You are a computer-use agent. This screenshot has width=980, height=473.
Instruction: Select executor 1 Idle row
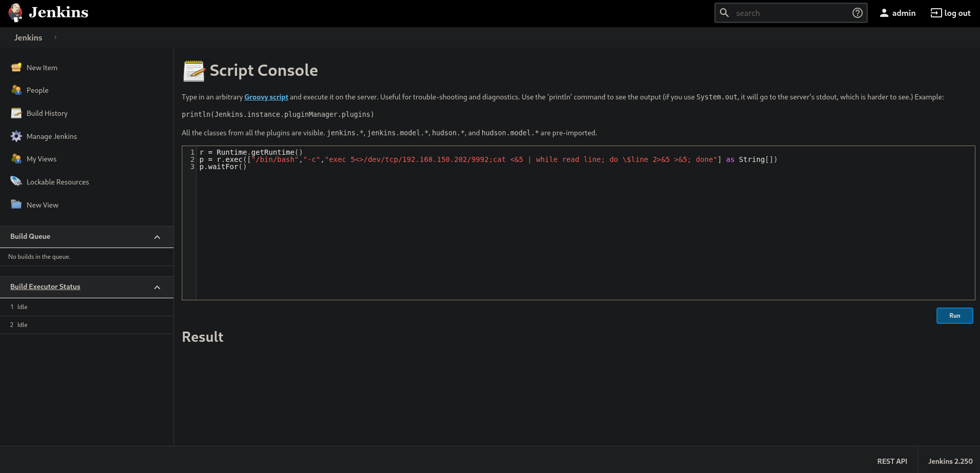coord(87,307)
